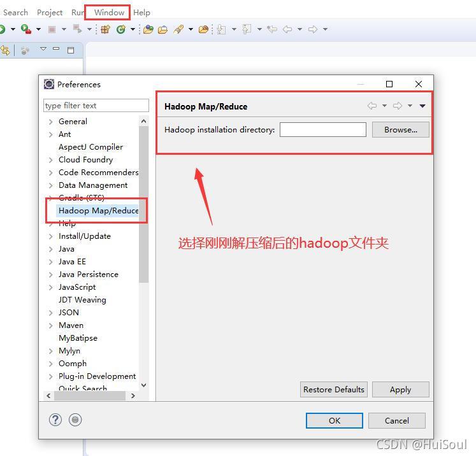Select Hadoop Map/Reduce in preferences tree
The width and height of the screenshot is (476, 456).
pos(98,211)
